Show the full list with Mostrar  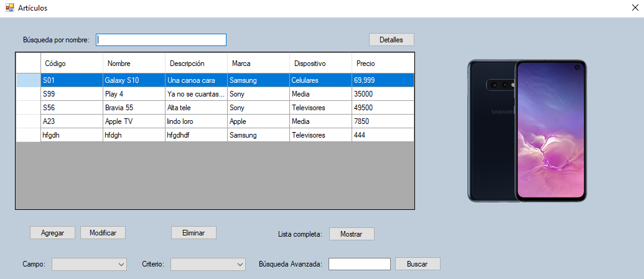[x=352, y=234]
